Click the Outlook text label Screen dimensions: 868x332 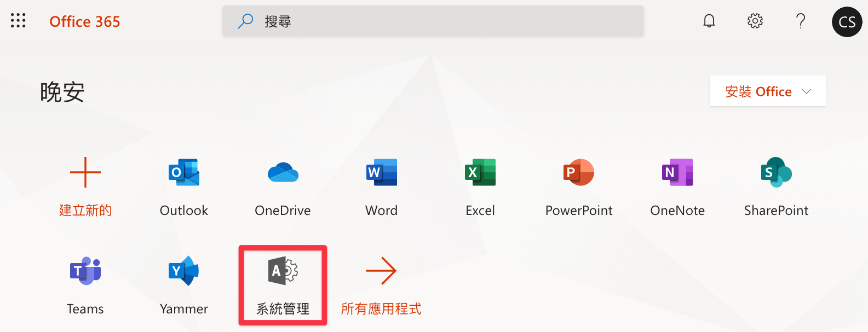184,211
